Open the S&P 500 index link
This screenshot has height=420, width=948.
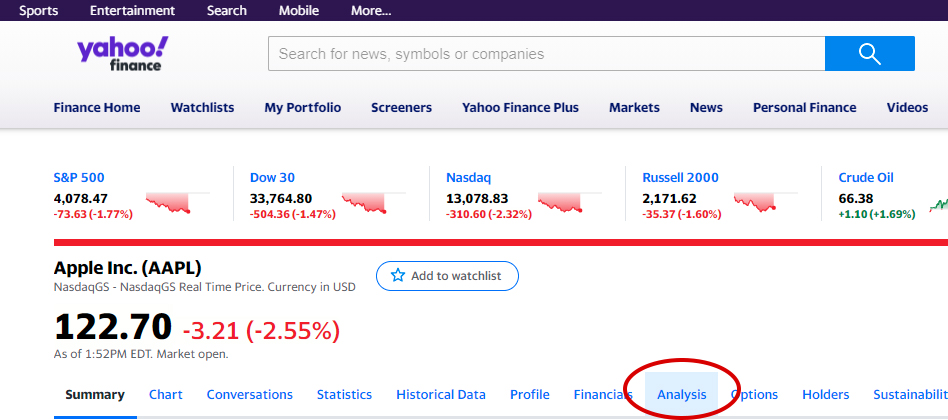[79, 178]
